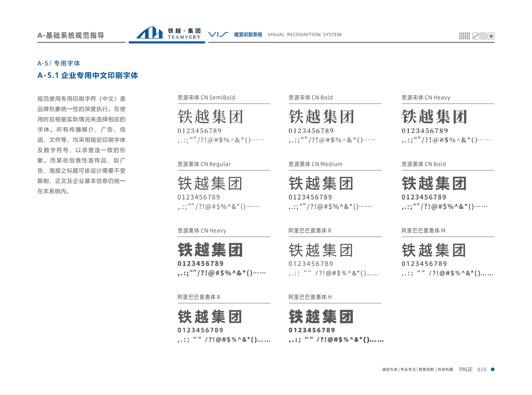Click digits 0123456789 under 阿里巴巴普惠体 R

311,264
